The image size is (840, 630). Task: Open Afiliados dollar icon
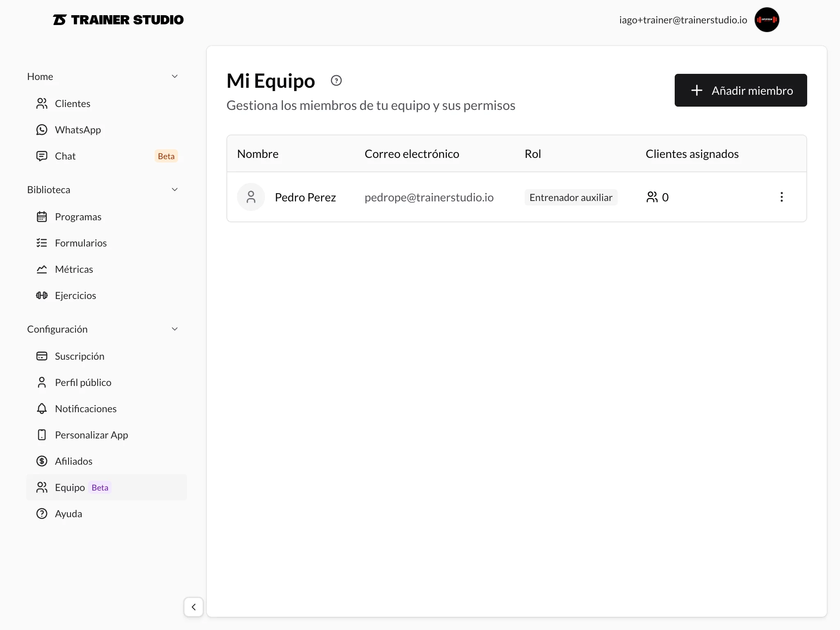tap(42, 461)
